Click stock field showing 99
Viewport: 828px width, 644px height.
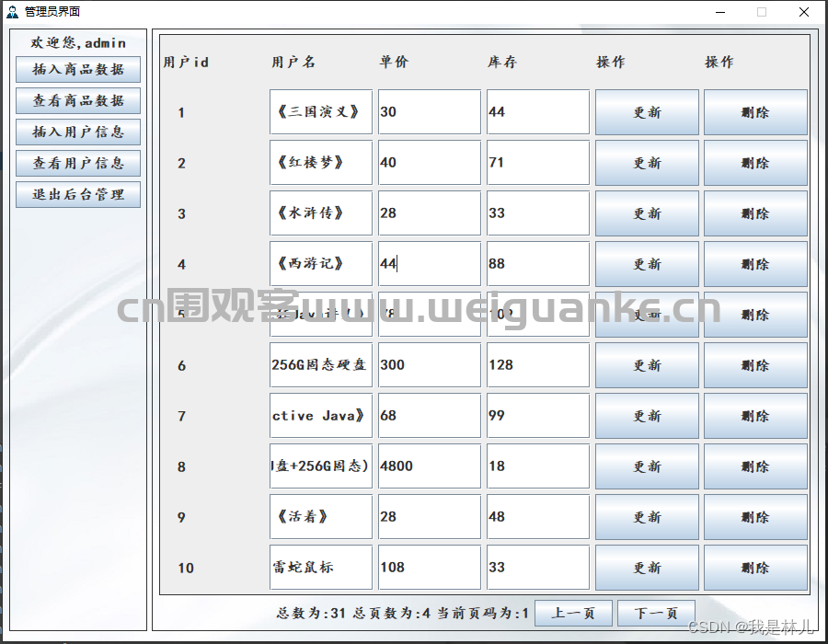[x=538, y=416]
